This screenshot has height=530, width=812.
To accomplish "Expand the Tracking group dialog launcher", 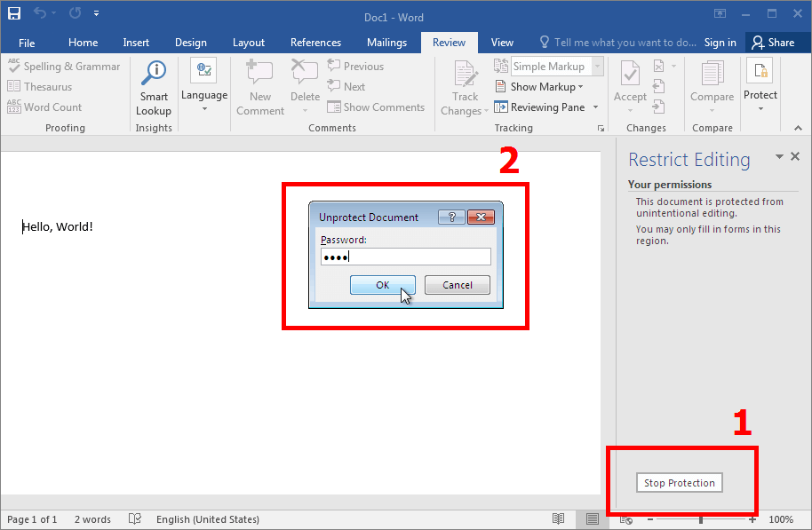I will click(x=601, y=129).
